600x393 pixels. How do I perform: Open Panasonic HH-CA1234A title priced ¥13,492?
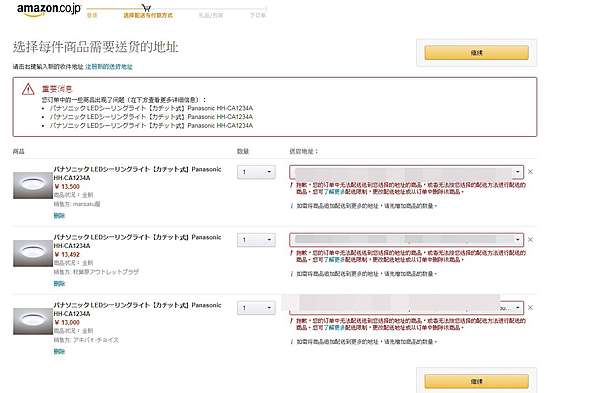click(x=137, y=241)
